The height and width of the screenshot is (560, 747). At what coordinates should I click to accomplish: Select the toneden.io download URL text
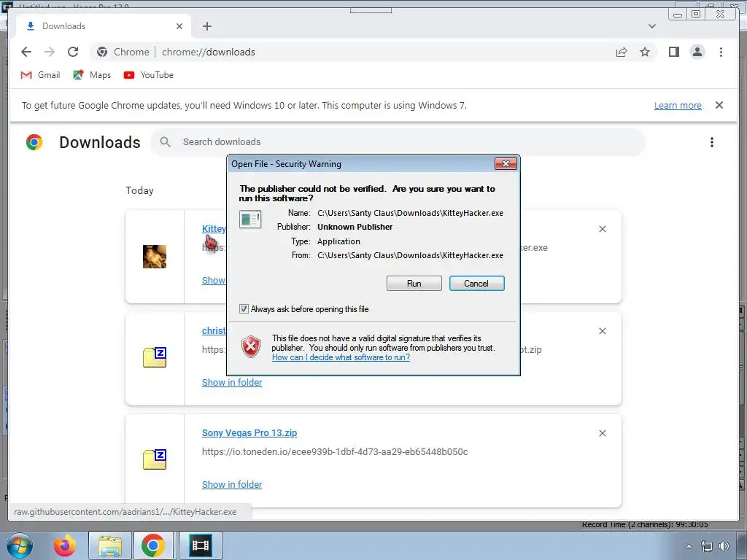[x=334, y=451]
